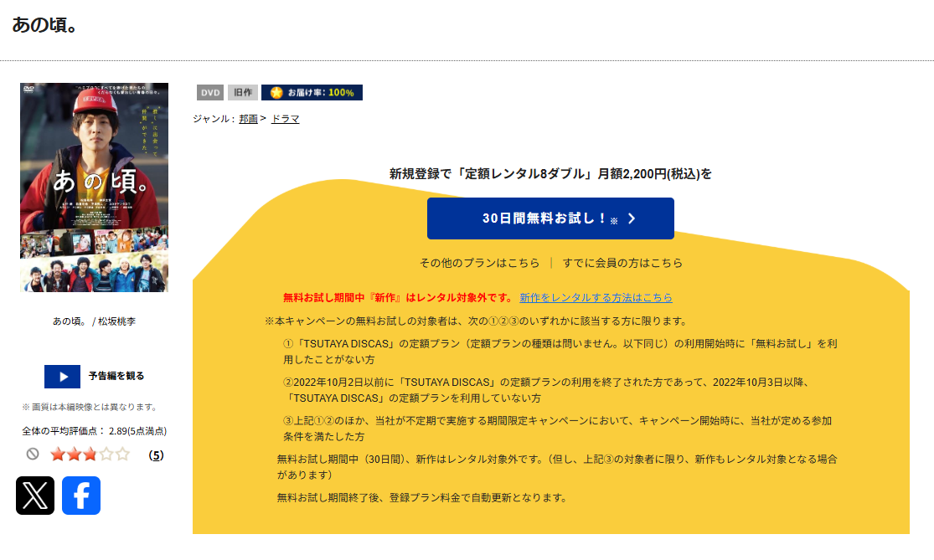934x560 pixels.
Task: Click condition ① about TSUTAYA DISCAS trial
Action: (560, 352)
